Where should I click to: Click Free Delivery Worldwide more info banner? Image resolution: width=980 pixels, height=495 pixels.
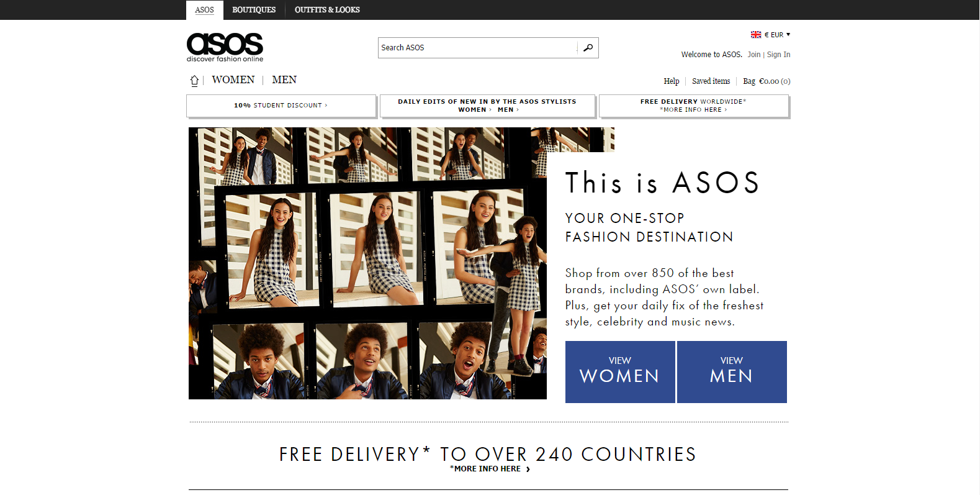tap(693, 106)
